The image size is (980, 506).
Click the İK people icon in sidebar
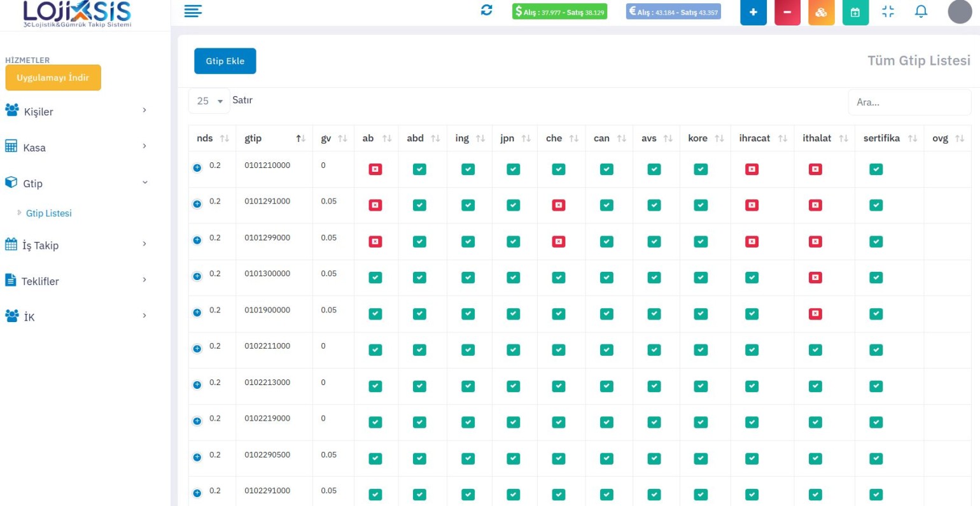[11, 316]
